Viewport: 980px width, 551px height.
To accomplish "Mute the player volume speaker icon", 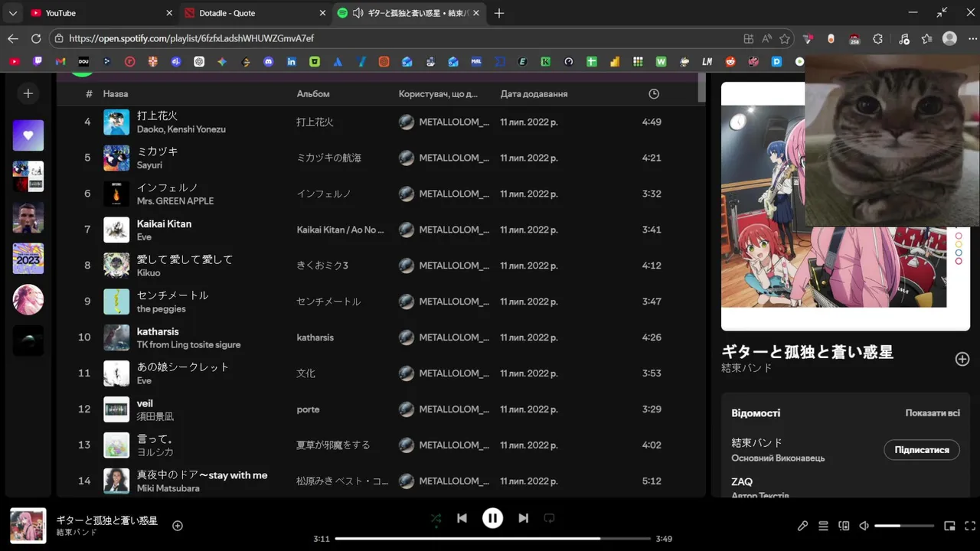I will 864,526.
